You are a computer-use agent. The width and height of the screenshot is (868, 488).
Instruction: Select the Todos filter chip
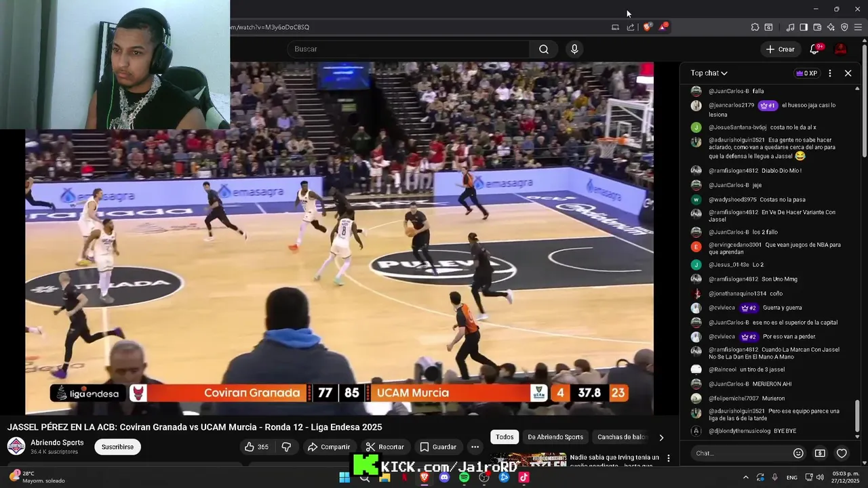[x=505, y=437]
